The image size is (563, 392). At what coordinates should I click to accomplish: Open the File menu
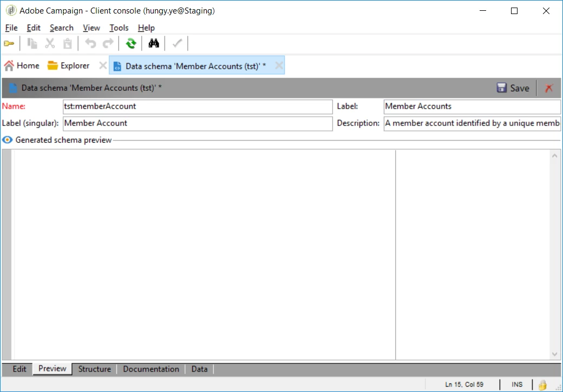[11, 28]
